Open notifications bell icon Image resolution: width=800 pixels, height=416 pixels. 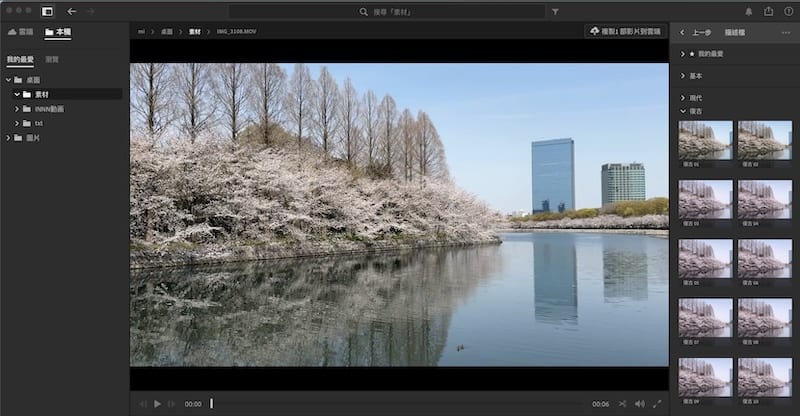[x=748, y=12]
